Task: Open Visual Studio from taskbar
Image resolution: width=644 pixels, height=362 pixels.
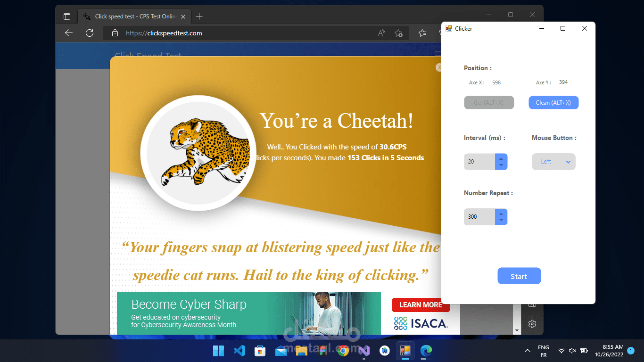Action: (x=364, y=351)
